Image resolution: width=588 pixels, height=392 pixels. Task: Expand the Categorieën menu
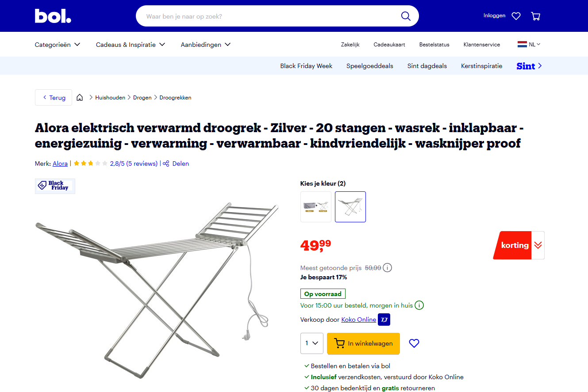point(58,45)
